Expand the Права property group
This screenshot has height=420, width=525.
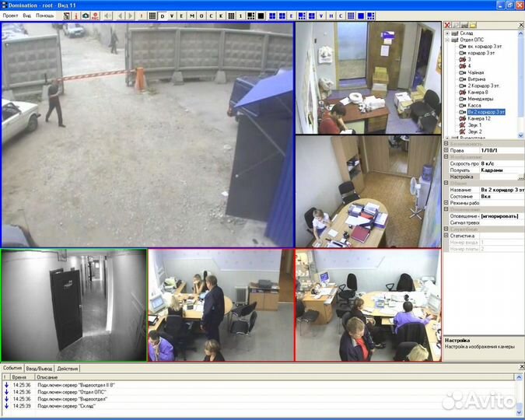446,150
